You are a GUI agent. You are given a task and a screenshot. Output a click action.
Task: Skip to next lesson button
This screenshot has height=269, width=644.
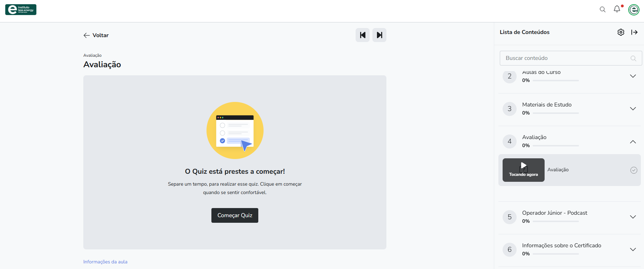tap(379, 35)
